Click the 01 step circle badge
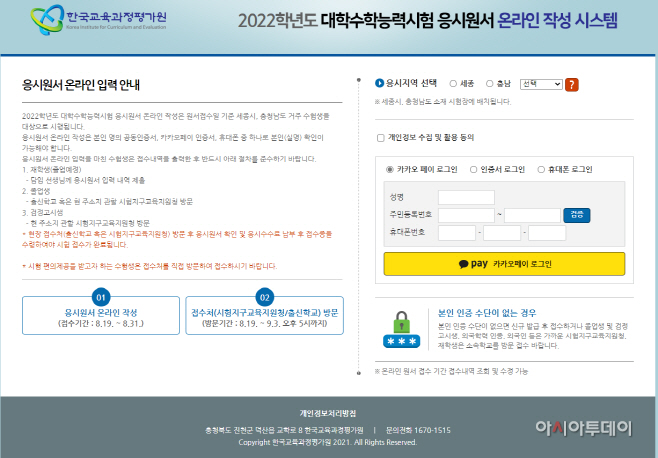 click(101, 297)
